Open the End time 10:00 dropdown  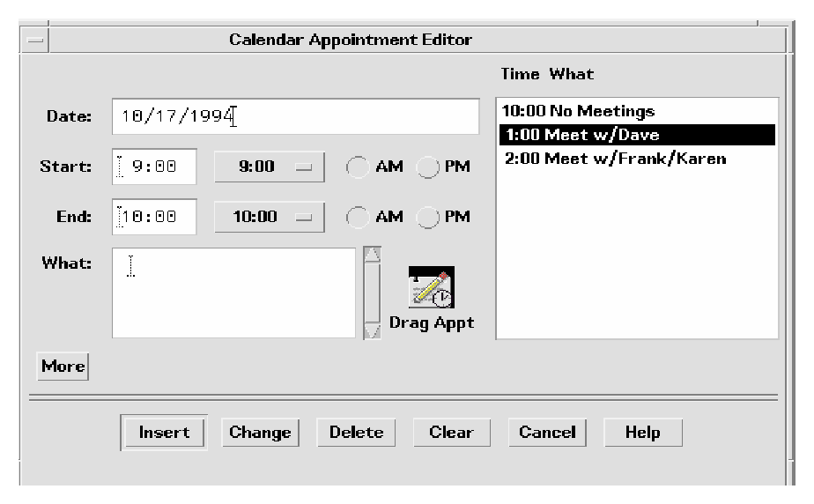click(x=270, y=217)
